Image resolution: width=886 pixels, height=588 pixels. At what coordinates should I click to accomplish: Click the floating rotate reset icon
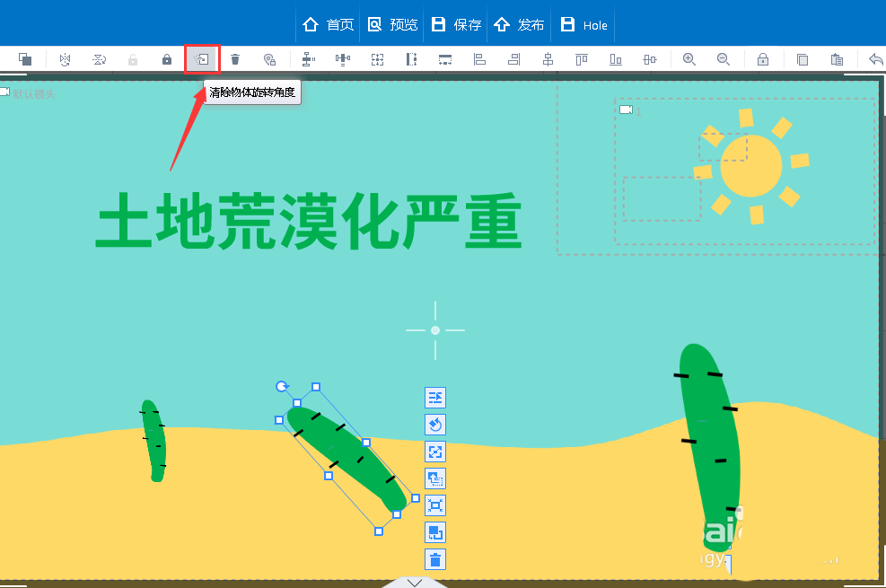point(435,425)
